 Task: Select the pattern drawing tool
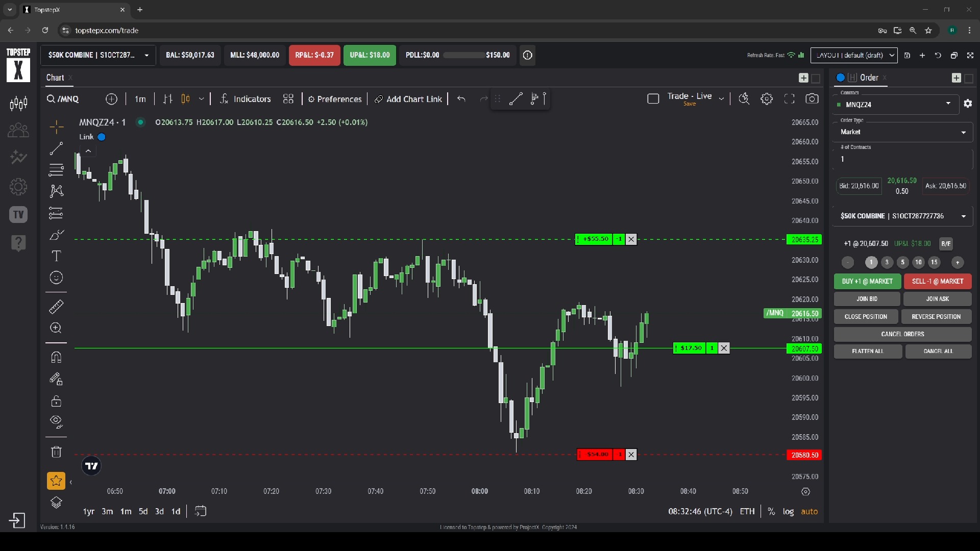point(56,191)
